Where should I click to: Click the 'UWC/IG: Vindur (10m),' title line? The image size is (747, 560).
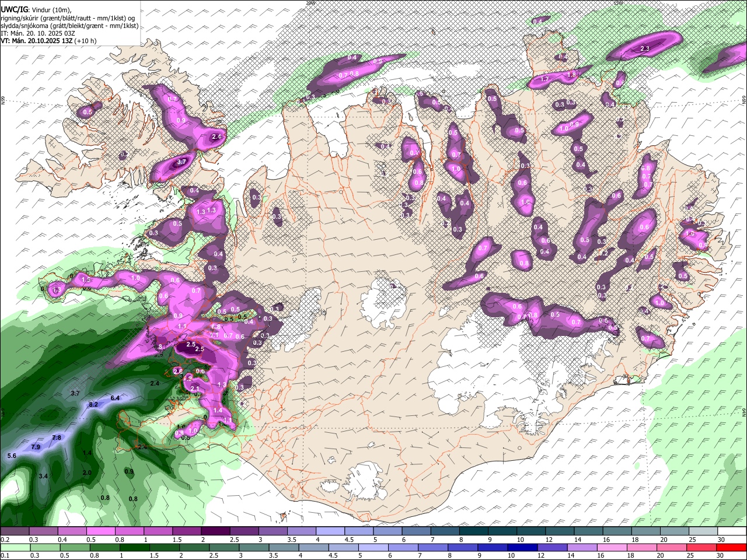[x=36, y=10]
